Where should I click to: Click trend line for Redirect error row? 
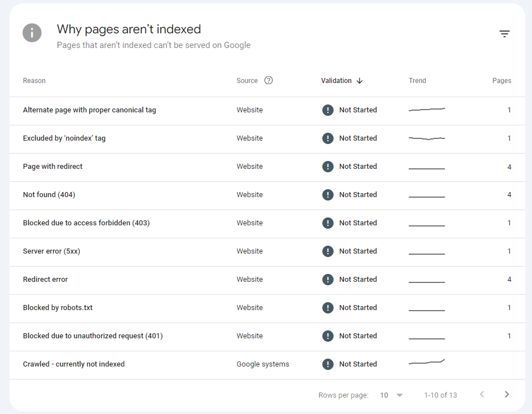click(x=427, y=282)
